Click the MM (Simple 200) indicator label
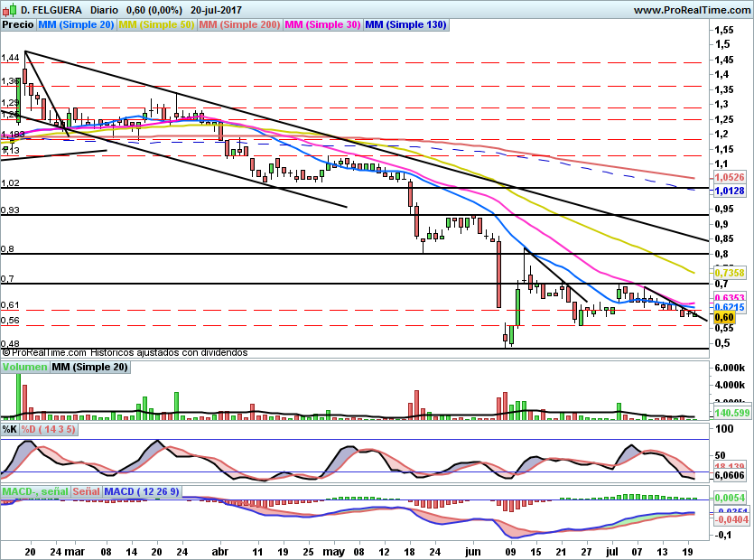Viewport: 754px width, 560px height. pos(239,25)
